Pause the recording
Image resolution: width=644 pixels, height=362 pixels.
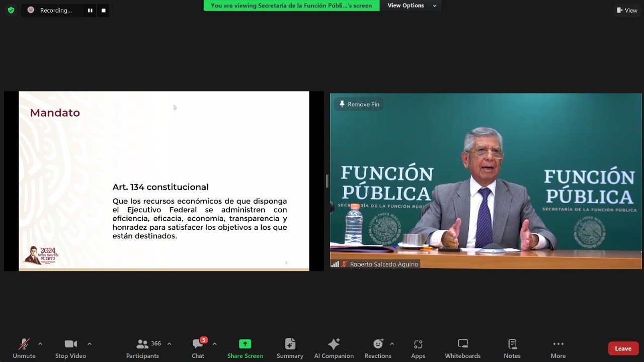[90, 10]
